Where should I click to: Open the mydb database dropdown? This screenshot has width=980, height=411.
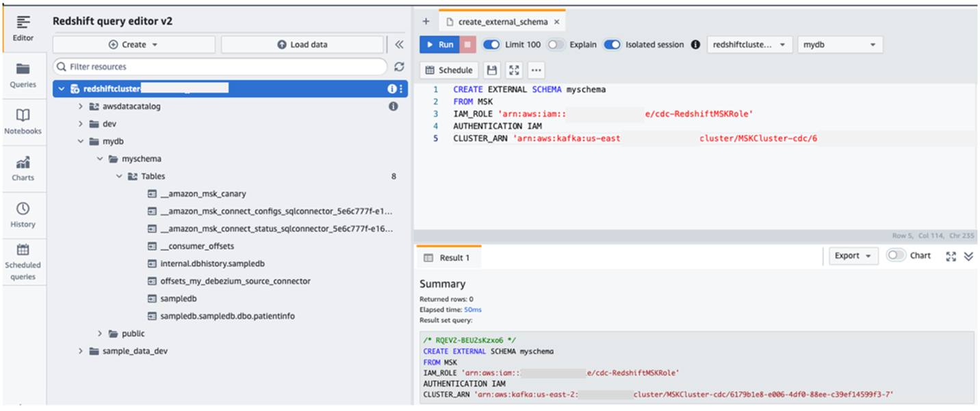840,45
